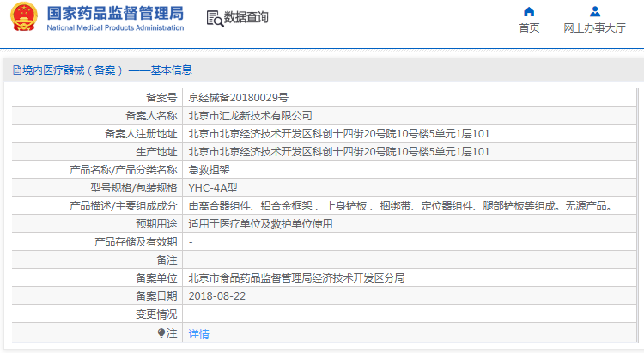Screen dimensions: 644x353
Task: Click the home house icon
Action: coord(529,12)
